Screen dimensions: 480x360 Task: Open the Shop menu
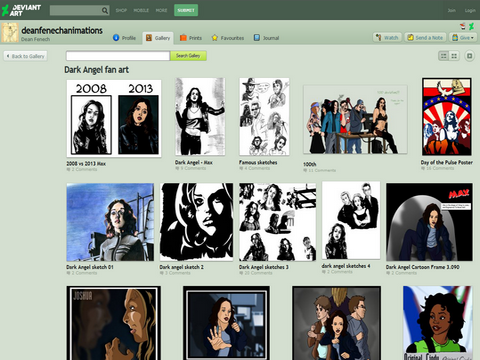pos(121,10)
